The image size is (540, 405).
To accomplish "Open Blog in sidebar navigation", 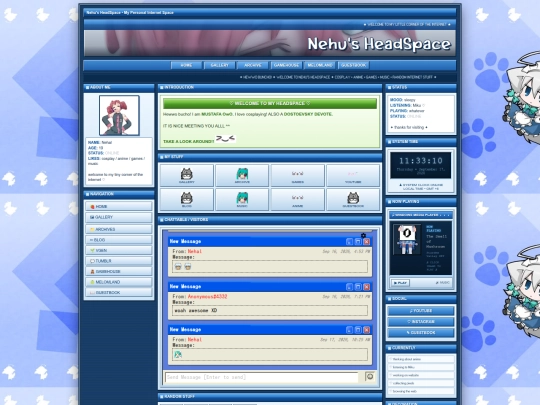I will tap(119, 240).
